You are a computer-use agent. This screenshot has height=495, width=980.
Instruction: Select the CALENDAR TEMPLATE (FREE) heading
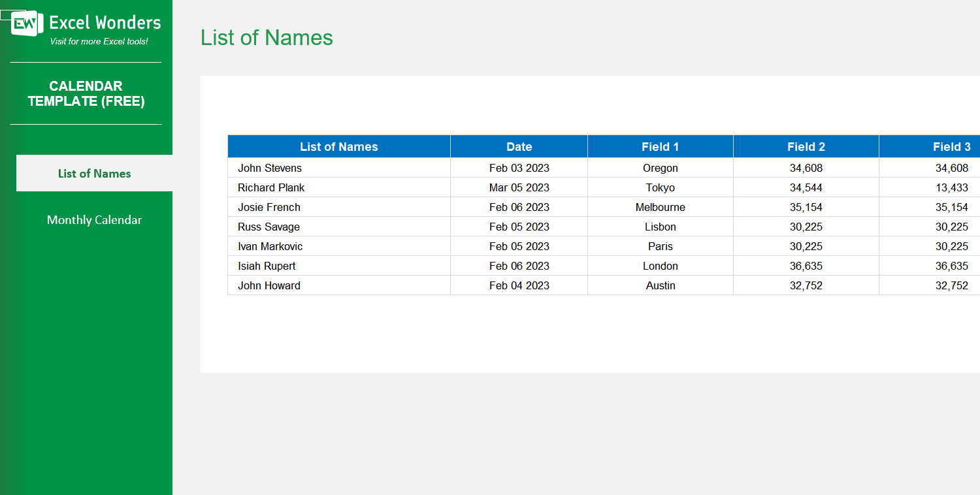[x=85, y=93]
